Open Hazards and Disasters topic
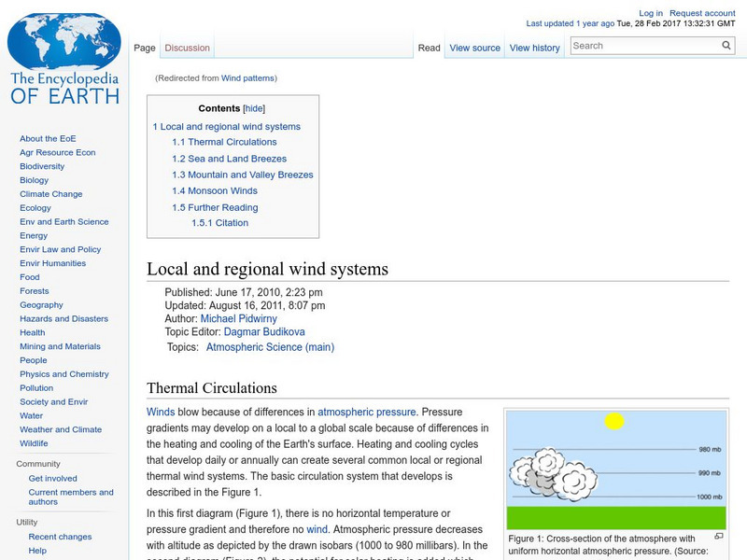747x560 pixels. [63, 318]
